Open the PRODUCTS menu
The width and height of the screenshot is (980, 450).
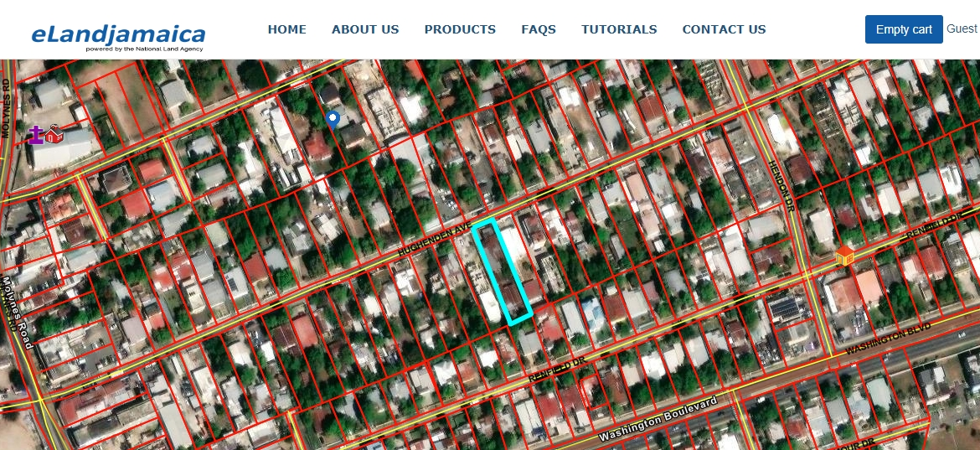pyautogui.click(x=460, y=29)
